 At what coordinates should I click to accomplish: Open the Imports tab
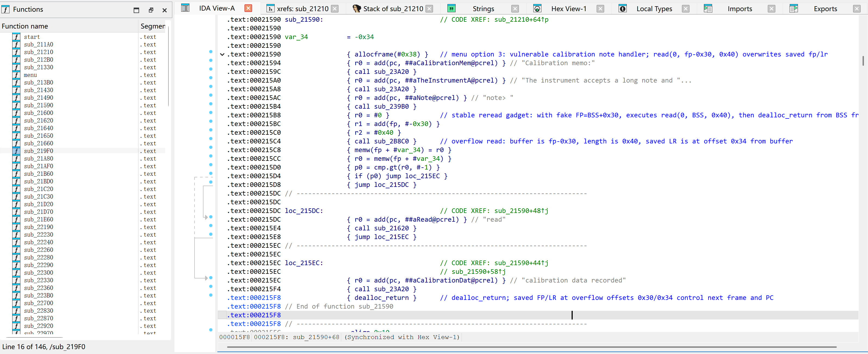(x=739, y=9)
